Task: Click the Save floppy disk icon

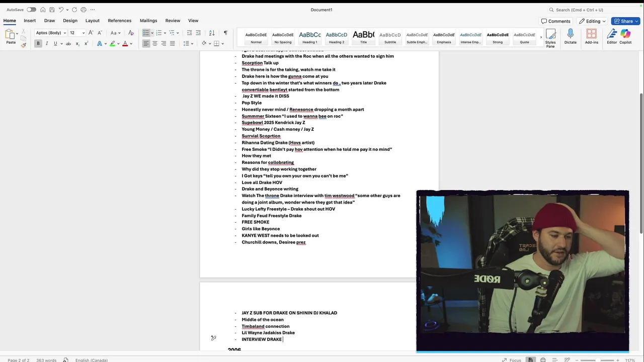Action: click(x=52, y=10)
